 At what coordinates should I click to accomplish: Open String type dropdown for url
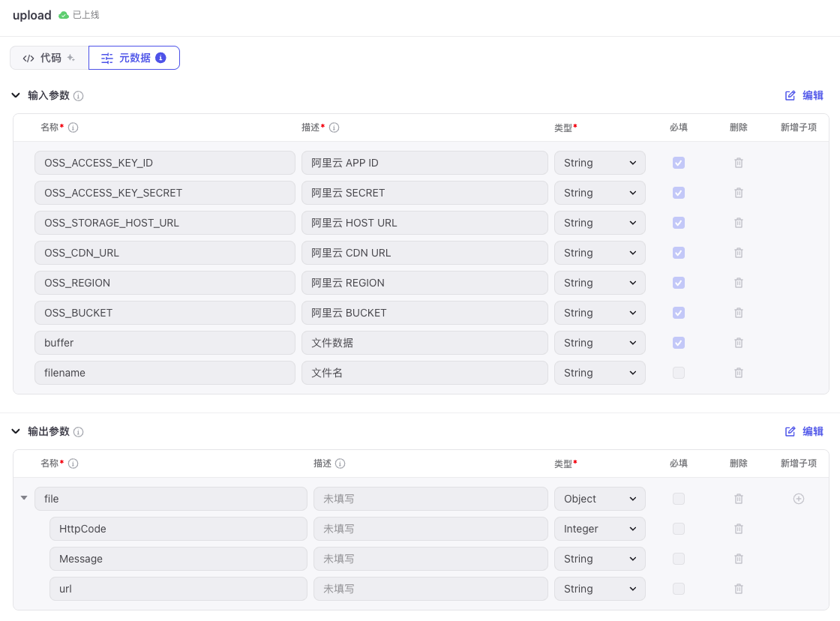pyautogui.click(x=599, y=589)
